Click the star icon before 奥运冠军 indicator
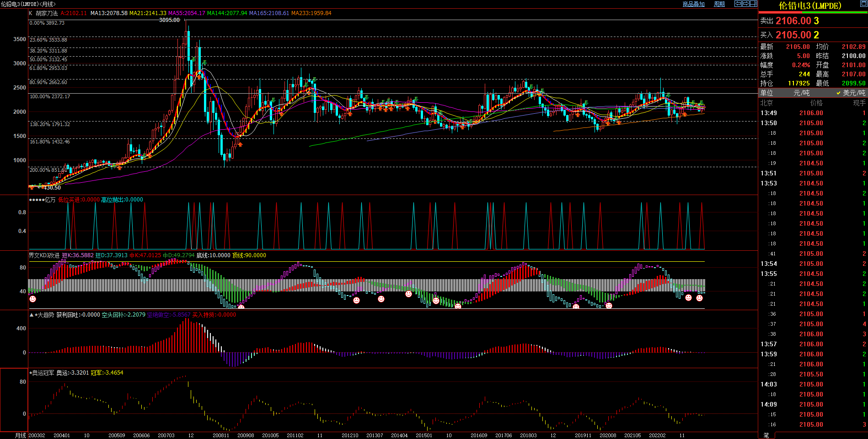Viewport: 868px width, 439px height. tap(31, 373)
